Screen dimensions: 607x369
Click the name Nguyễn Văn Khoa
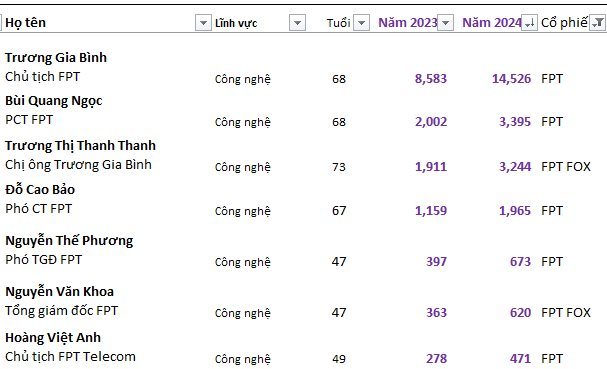60,292
